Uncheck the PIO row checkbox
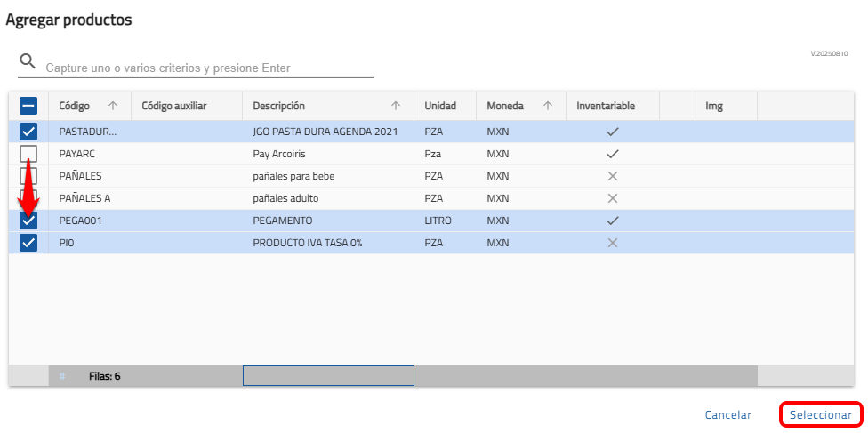The width and height of the screenshot is (868, 433). (28, 243)
